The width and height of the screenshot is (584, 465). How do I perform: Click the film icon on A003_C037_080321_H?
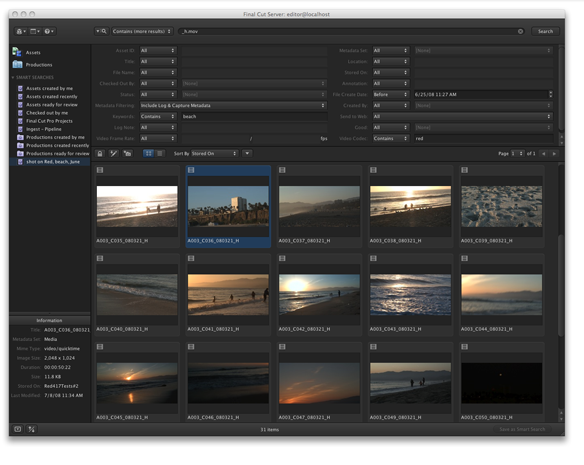[x=282, y=170]
